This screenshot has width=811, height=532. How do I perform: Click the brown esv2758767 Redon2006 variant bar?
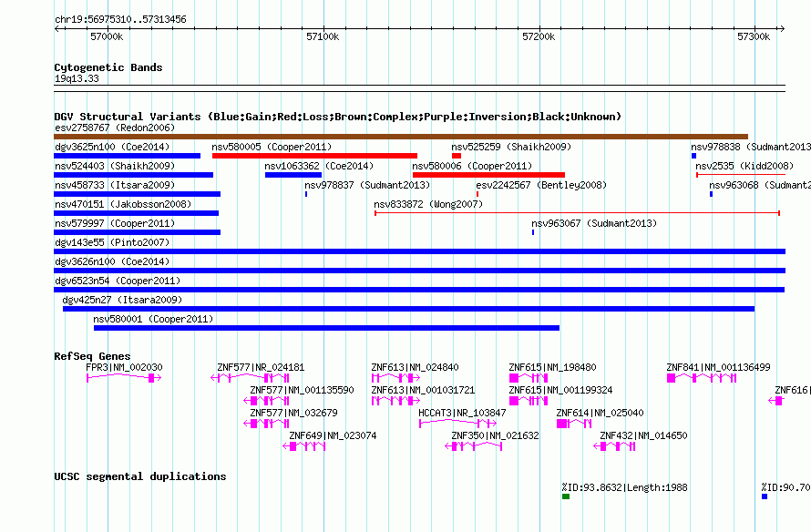tap(401, 137)
